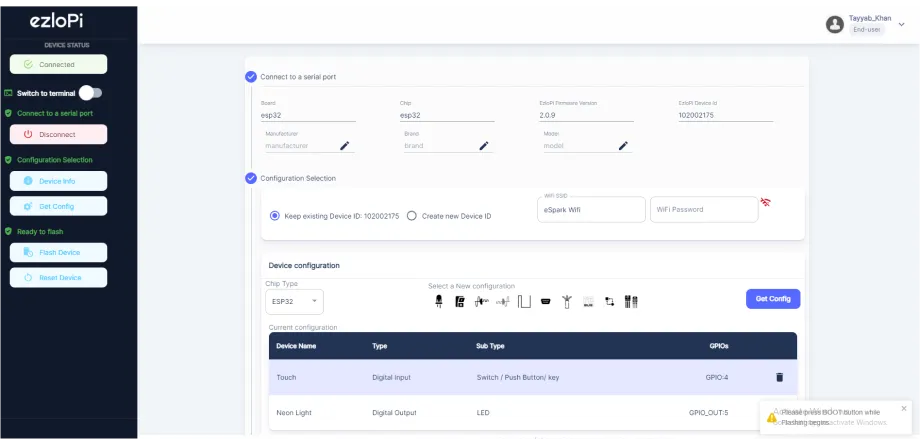Click the WiFi Password input field

coord(704,210)
